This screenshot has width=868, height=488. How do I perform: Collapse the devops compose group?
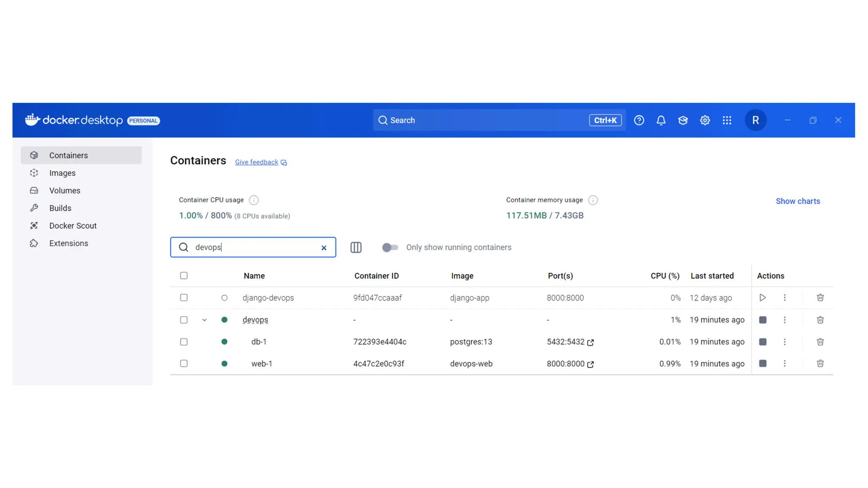(x=204, y=320)
